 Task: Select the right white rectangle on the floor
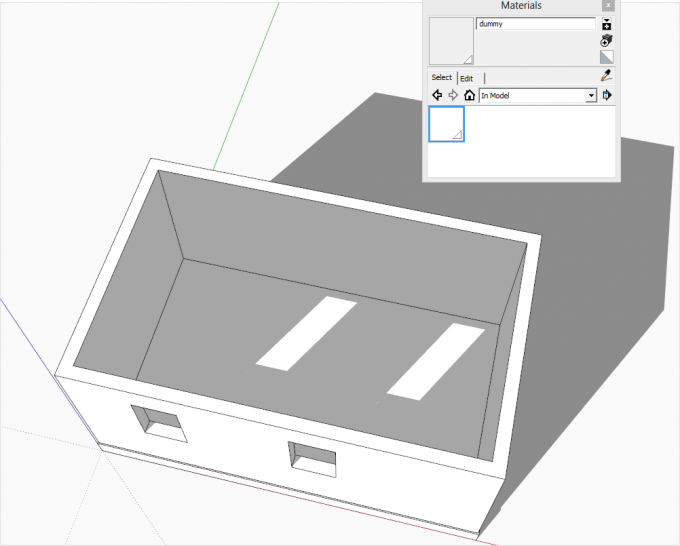436,362
